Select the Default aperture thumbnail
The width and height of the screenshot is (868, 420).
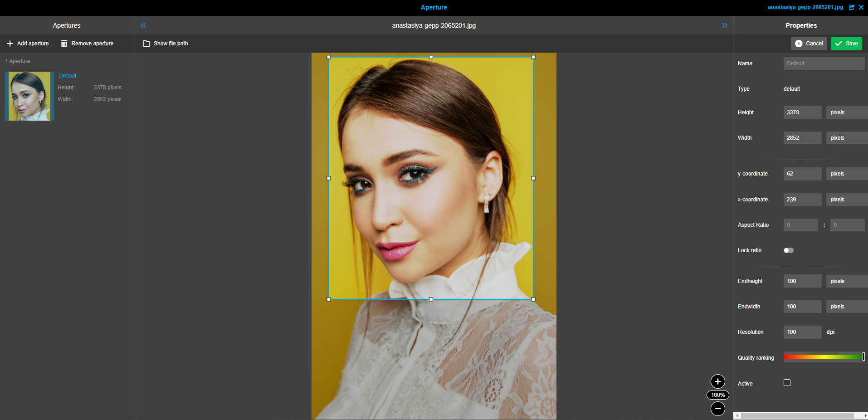tap(29, 96)
